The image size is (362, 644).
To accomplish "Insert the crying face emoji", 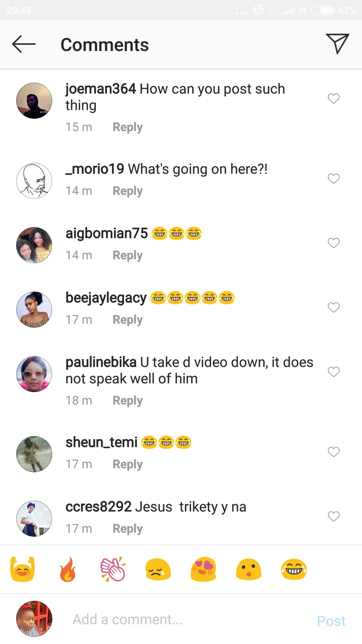I will tap(158, 570).
